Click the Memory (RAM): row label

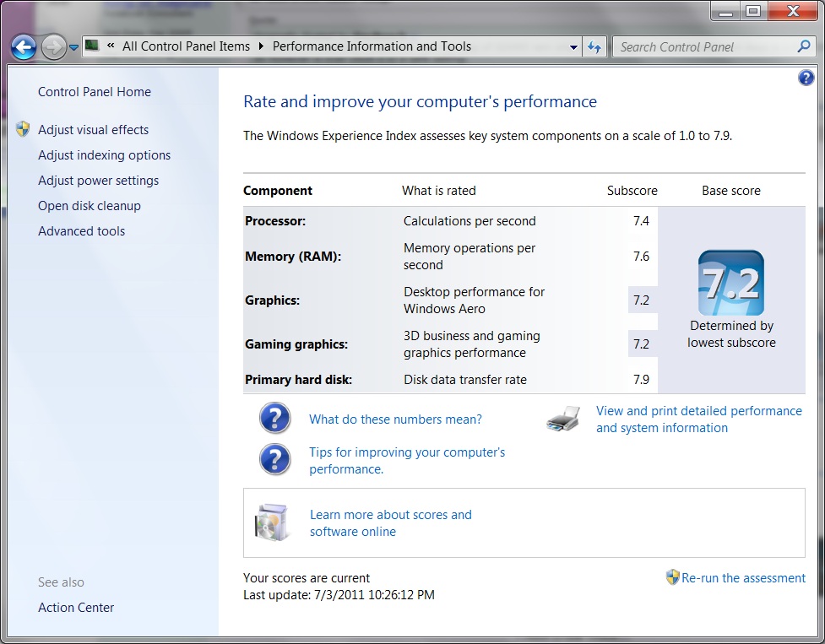point(293,256)
